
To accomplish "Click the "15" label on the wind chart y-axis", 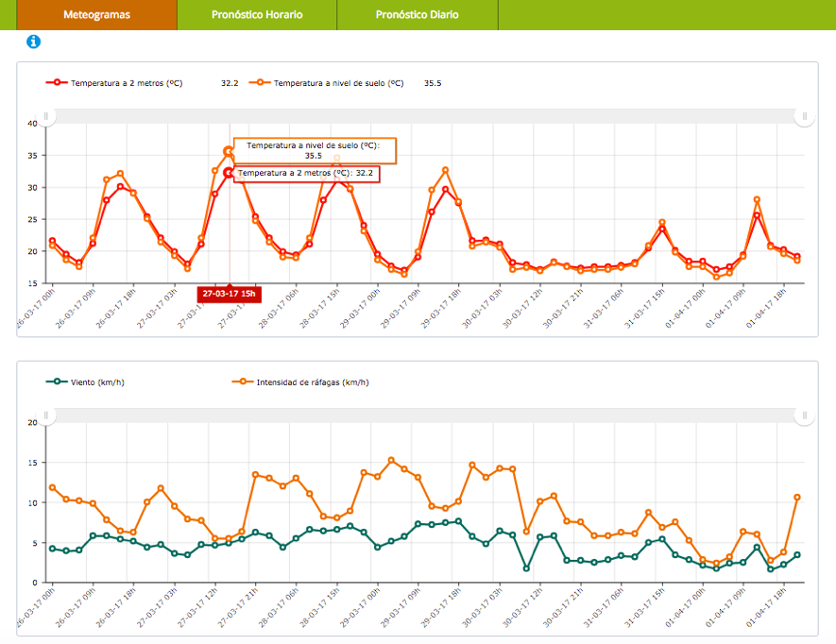I will 32,463.
